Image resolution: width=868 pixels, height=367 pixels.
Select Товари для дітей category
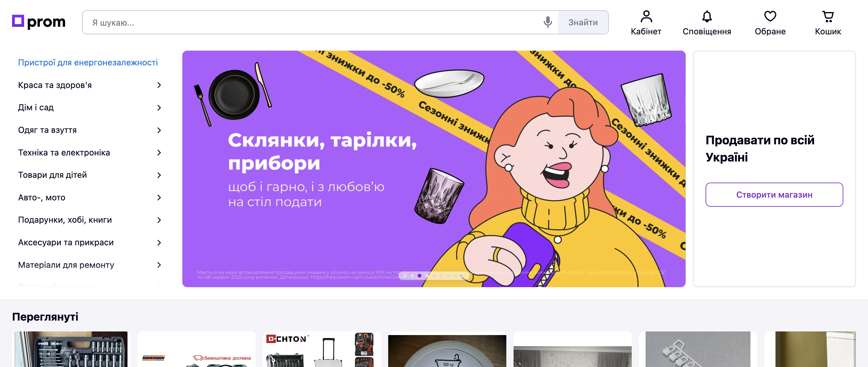click(x=52, y=175)
